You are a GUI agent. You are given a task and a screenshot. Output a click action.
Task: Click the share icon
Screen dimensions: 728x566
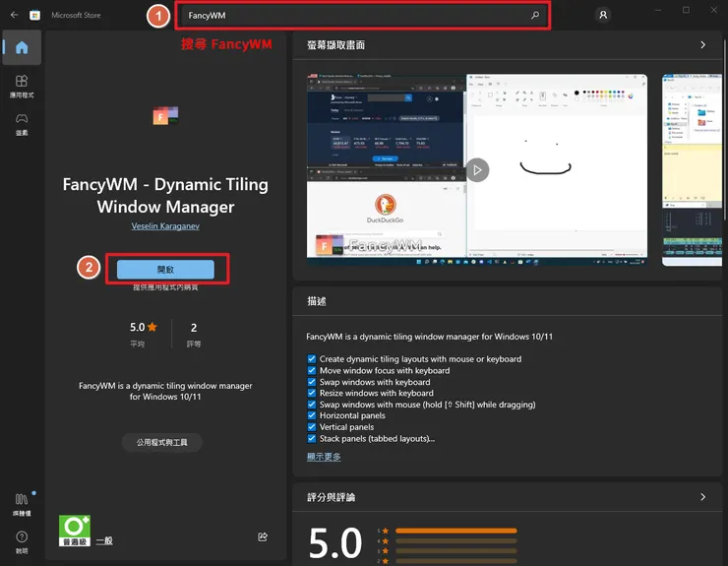(263, 536)
